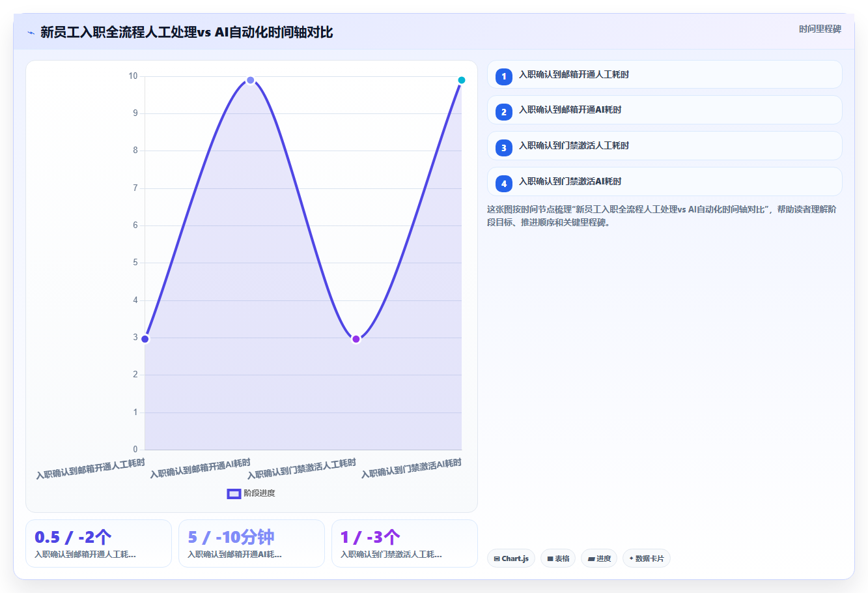The height and width of the screenshot is (593, 868).
Task: Toggle the 阶段进度 legend swatch
Action: click(x=234, y=493)
